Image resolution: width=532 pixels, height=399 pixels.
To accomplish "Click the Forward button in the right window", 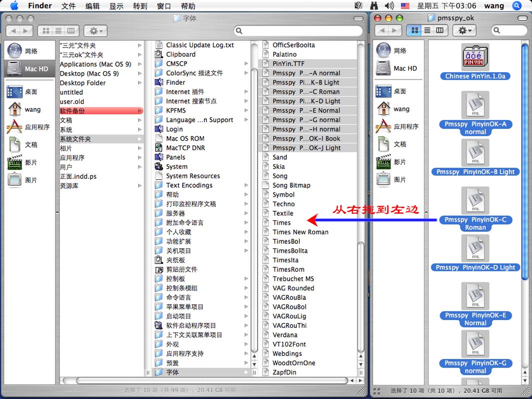I will click(394, 31).
